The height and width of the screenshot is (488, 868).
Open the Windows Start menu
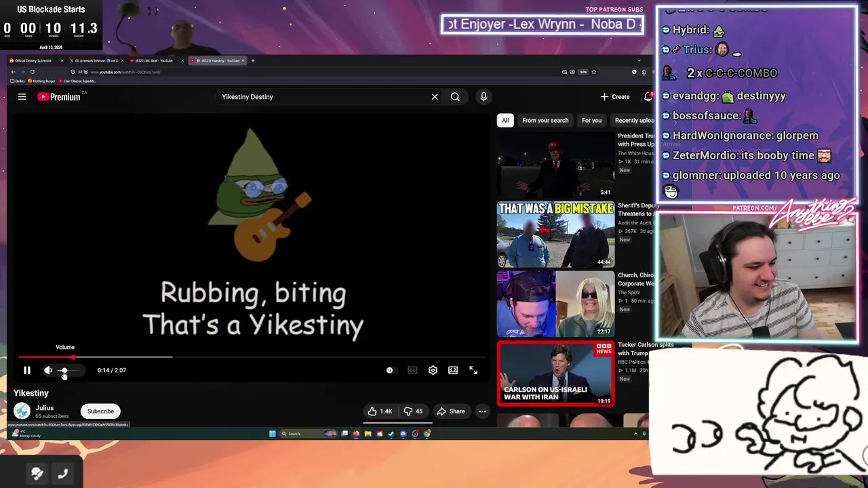click(x=273, y=434)
